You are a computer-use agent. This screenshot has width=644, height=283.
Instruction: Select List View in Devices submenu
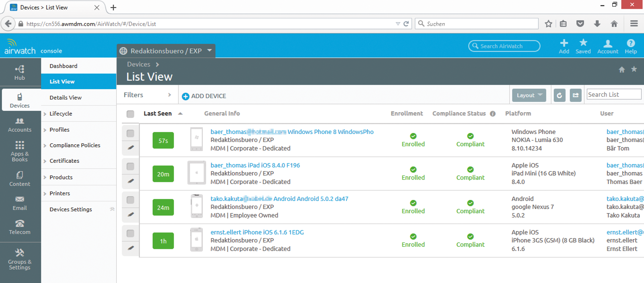point(78,81)
